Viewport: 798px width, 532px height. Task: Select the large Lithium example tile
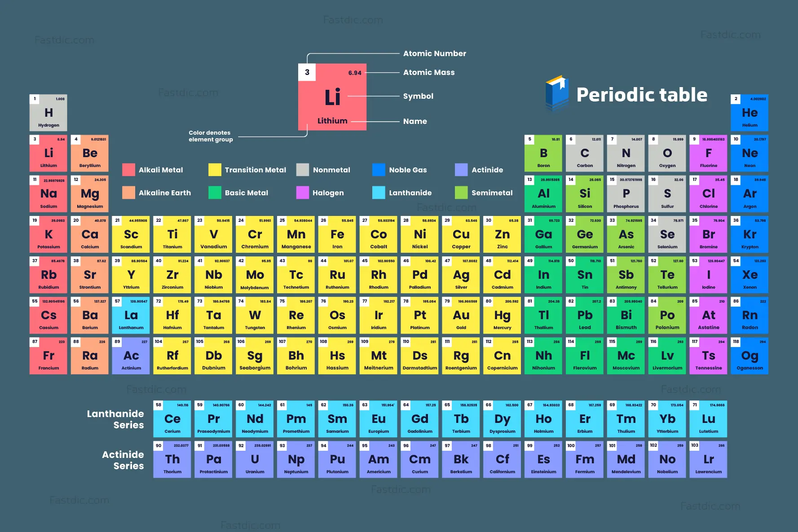click(332, 97)
